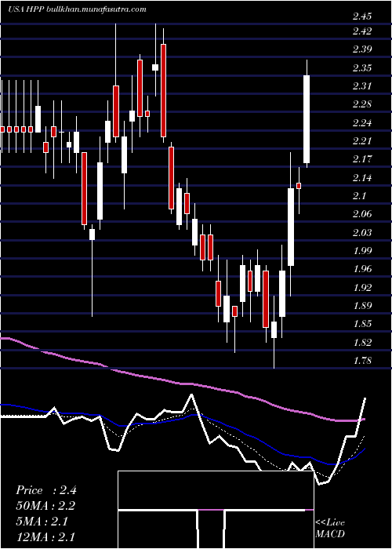Click the 2.28 price axis label
The image size is (392, 549).
click(362, 104)
